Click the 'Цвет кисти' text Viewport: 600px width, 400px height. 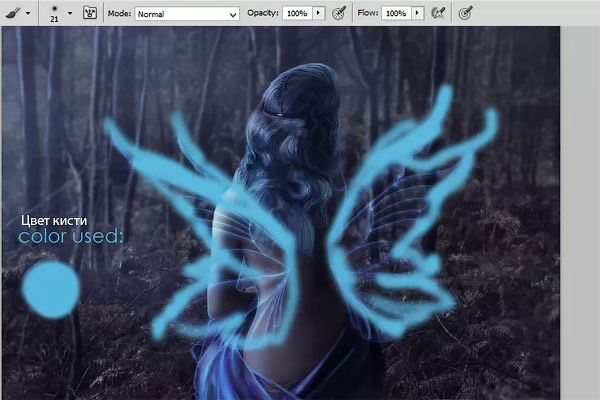54,220
